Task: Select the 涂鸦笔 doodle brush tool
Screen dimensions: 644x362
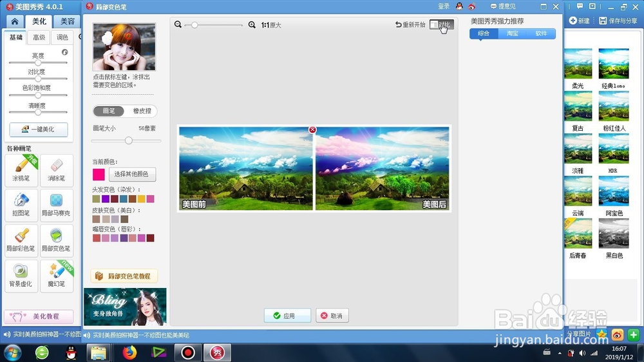Action: (x=21, y=169)
